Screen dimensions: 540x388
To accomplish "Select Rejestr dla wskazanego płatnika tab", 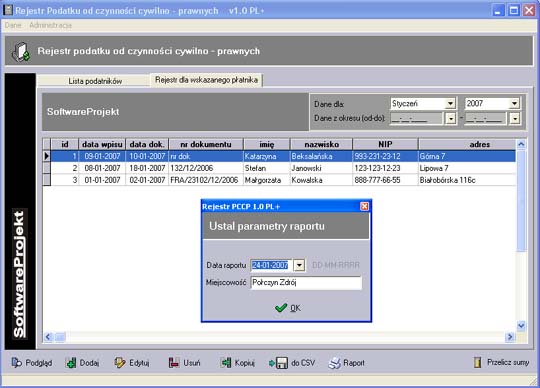I will 206,80.
